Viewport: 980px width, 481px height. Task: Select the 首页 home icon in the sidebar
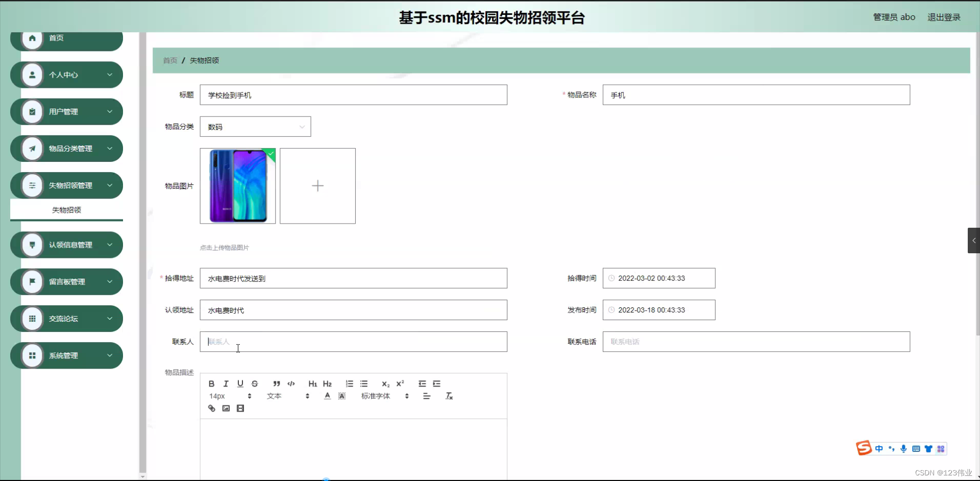pyautogui.click(x=32, y=37)
